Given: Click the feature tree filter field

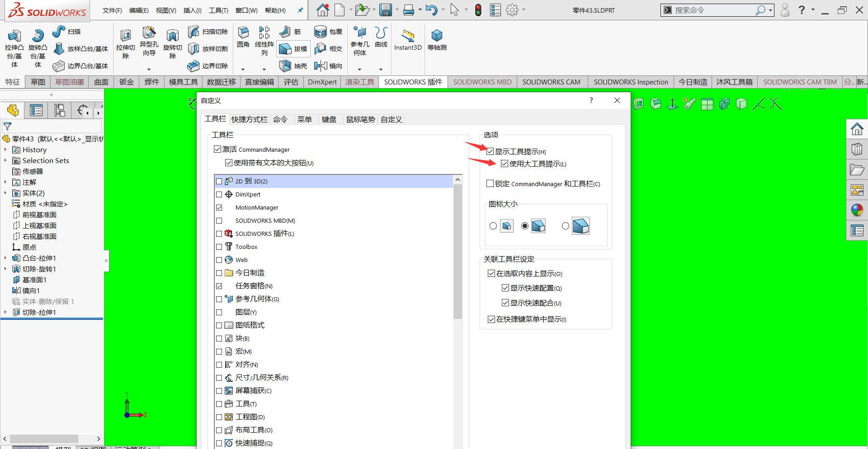Looking at the screenshot, I should click(52, 126).
